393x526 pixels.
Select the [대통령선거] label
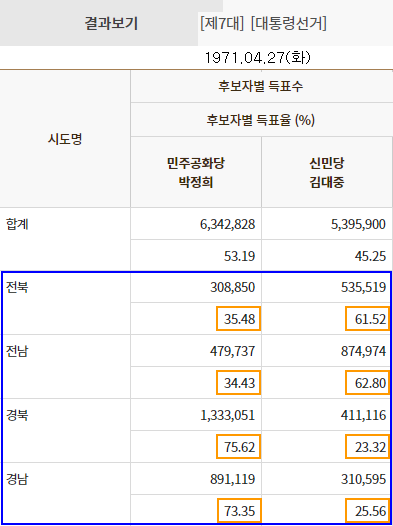click(x=289, y=23)
